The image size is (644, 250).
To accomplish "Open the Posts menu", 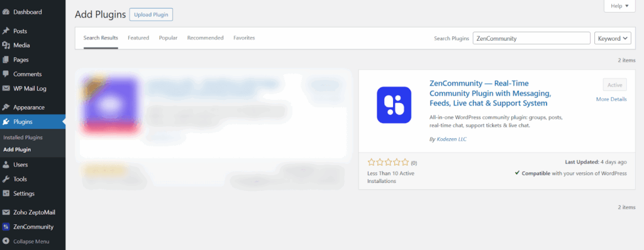I will point(33,31).
